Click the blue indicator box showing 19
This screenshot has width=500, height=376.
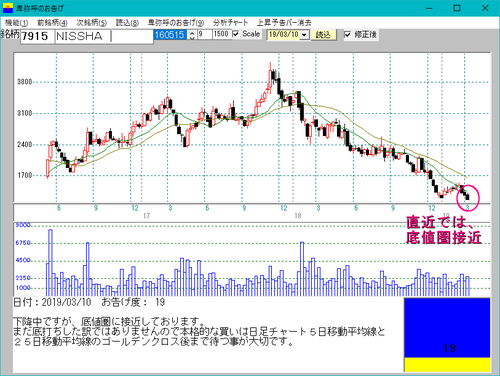(447, 328)
